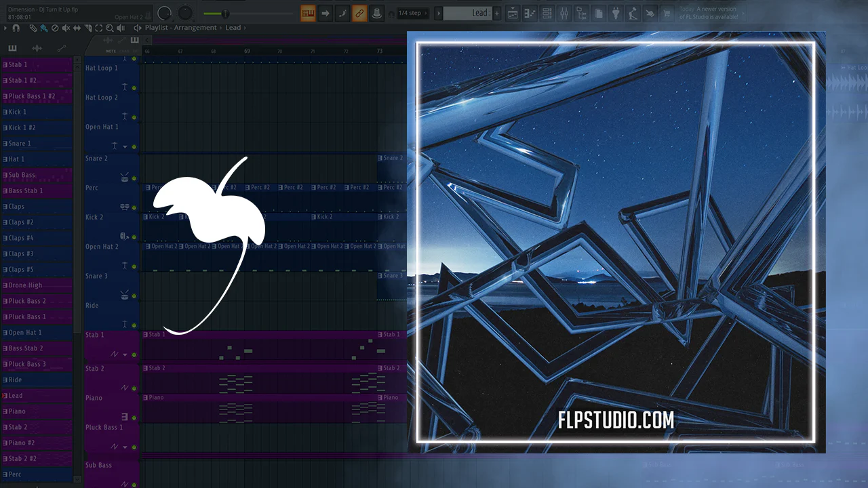Select the Mute tool in playlist toolbar
The height and width of the screenshot is (488, 868).
click(x=66, y=28)
